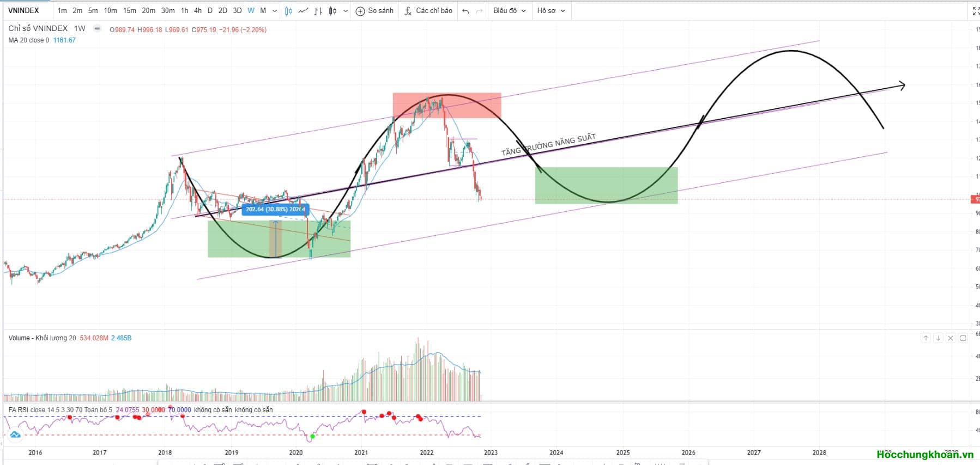The image size is (980, 465).
Task: Switch to the D daily timeframe
Action: point(210,11)
